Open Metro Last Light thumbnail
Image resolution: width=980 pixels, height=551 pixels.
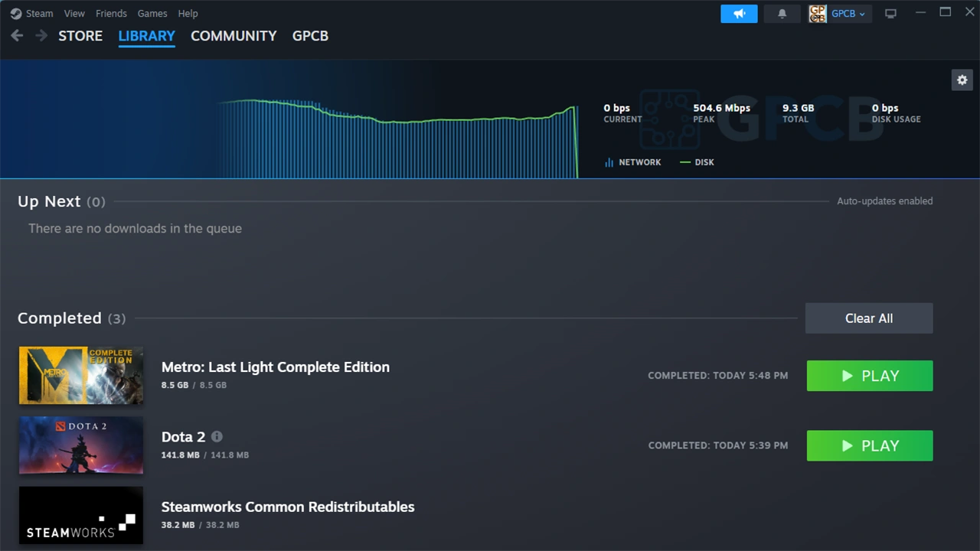[x=81, y=375]
